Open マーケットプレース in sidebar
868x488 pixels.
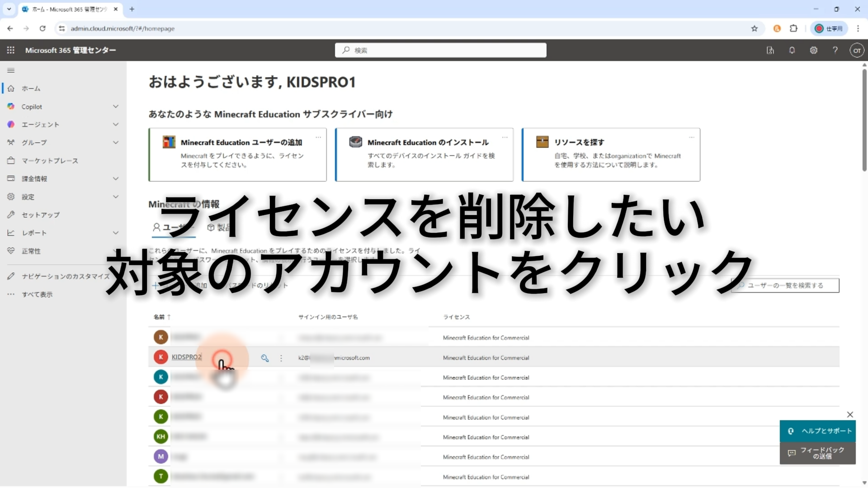click(50, 160)
